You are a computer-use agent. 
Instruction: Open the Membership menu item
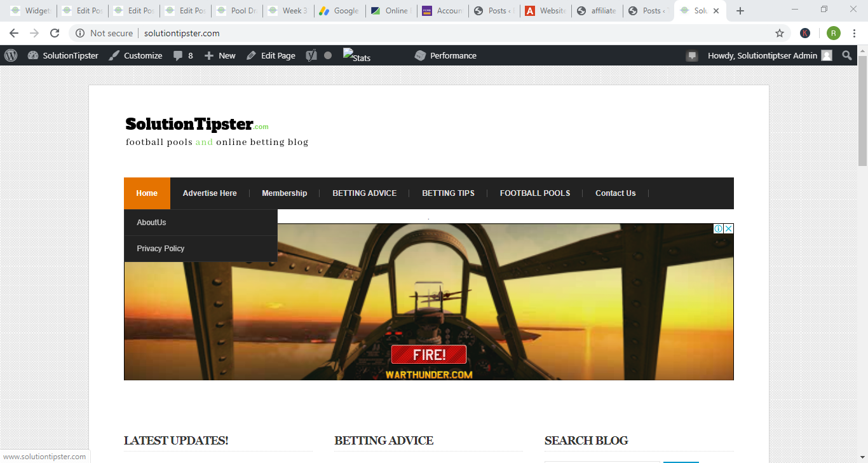pos(285,193)
